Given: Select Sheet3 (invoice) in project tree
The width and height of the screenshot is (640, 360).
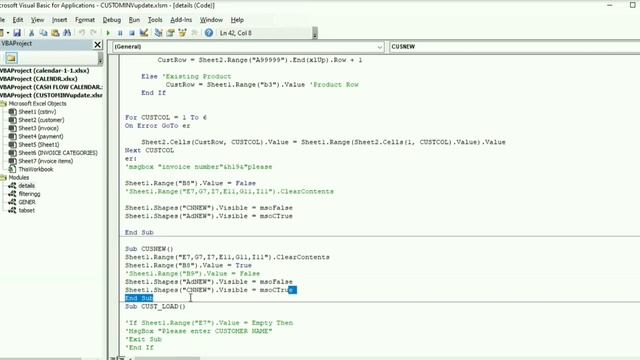Looking at the screenshot, I should click(38, 128).
